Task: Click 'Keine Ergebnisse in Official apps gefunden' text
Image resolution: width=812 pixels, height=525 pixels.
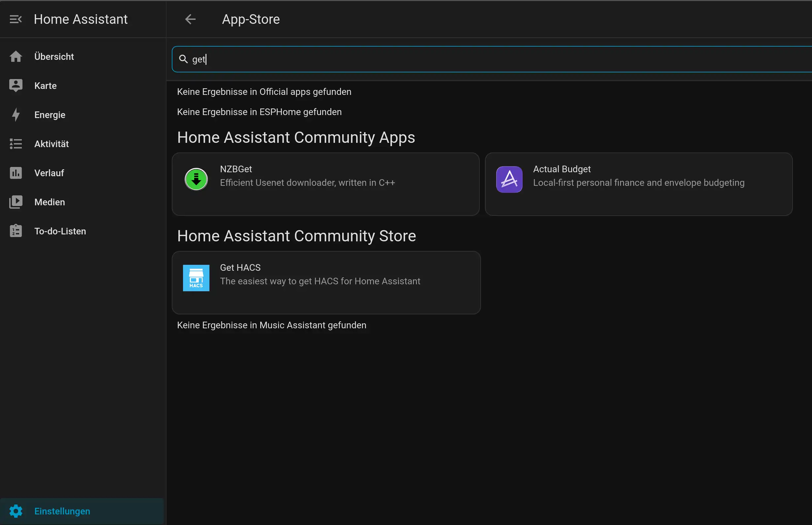Action: click(264, 92)
